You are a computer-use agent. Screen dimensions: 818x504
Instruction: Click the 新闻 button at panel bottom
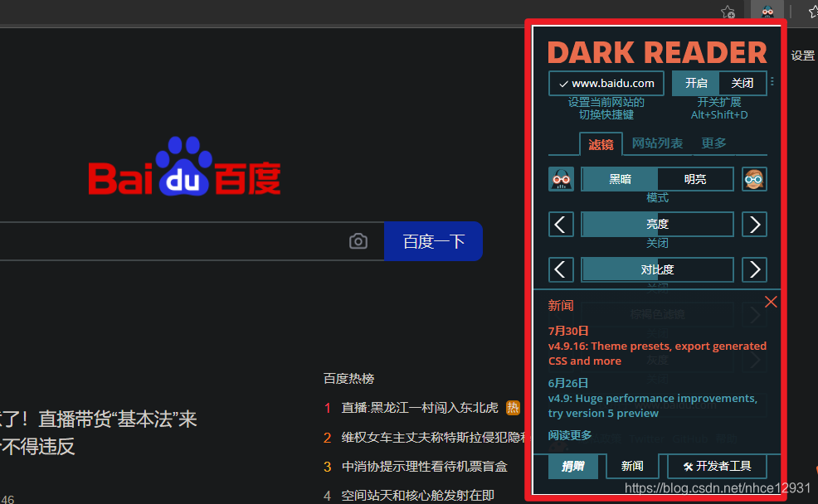click(x=632, y=466)
